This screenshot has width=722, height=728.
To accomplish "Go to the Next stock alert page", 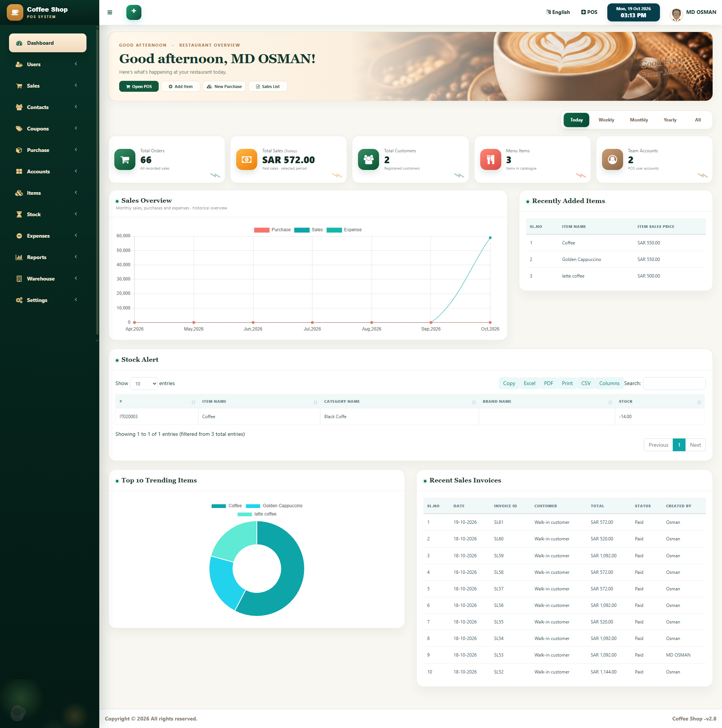I will (695, 445).
